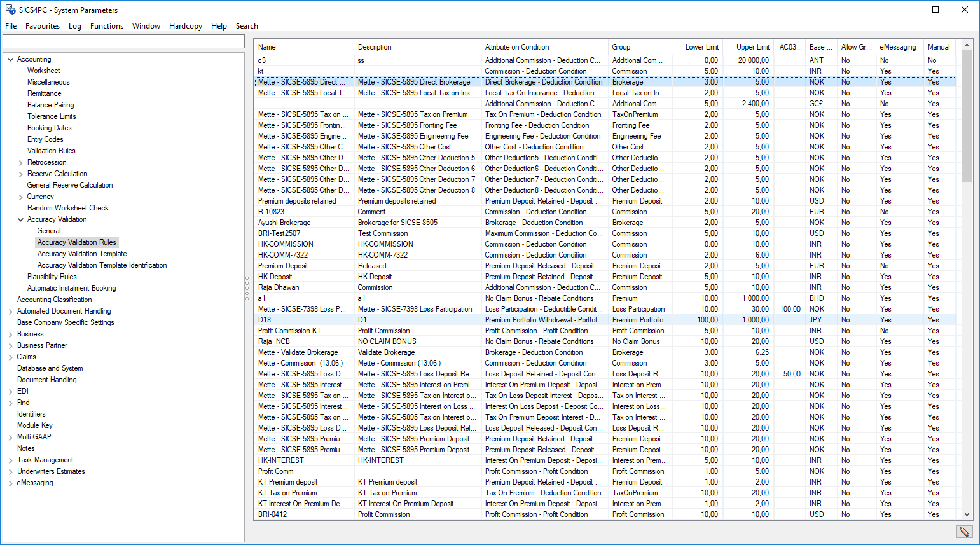The height and width of the screenshot is (545, 980).
Task: Click the vertical scrollbar down arrow
Action: [967, 514]
